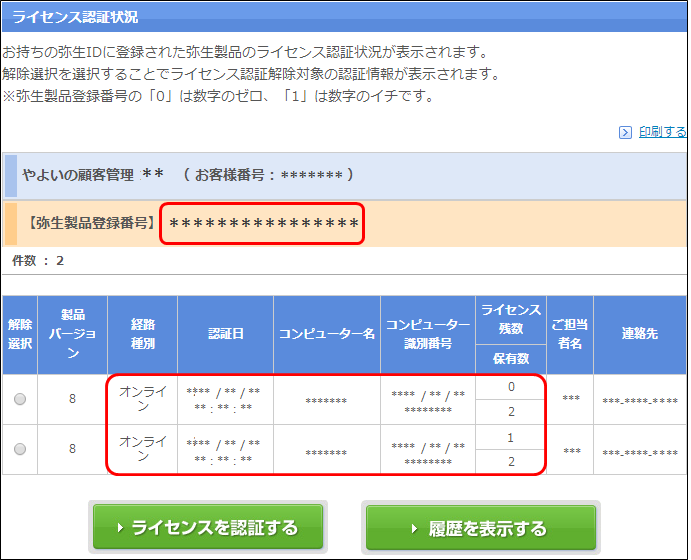Viewport: 691px width, 560px height.
Task: Click the first row's オンライン cell
Action: pyautogui.click(x=142, y=399)
